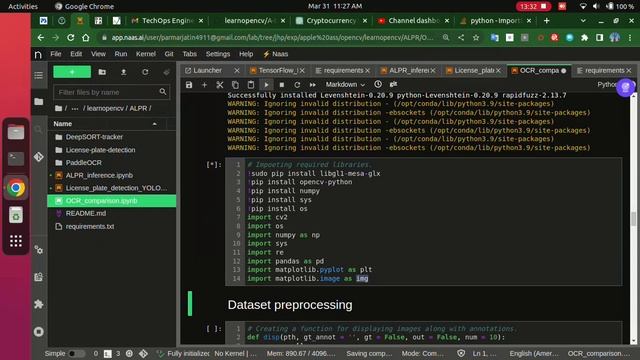Open the Git sidebar panel

39,157
